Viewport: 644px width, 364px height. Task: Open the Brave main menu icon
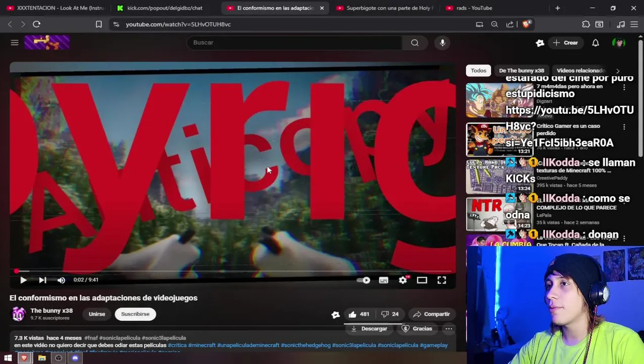(x=634, y=24)
